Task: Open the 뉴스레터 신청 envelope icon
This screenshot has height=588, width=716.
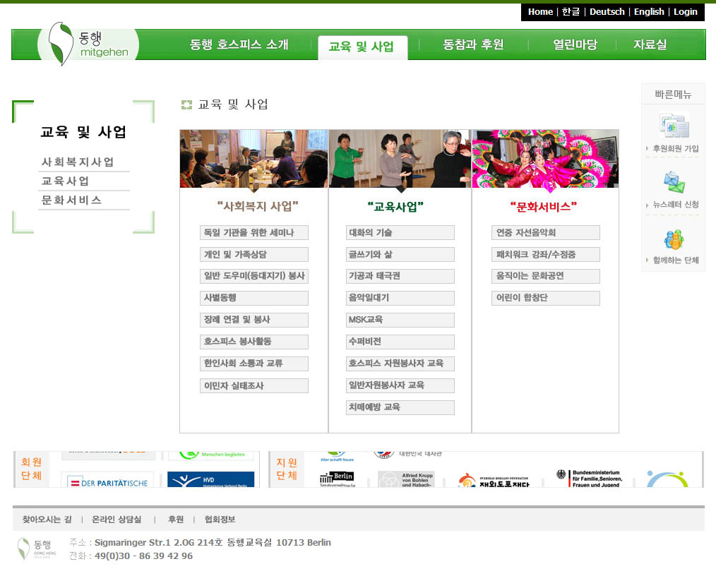Action: [674, 182]
